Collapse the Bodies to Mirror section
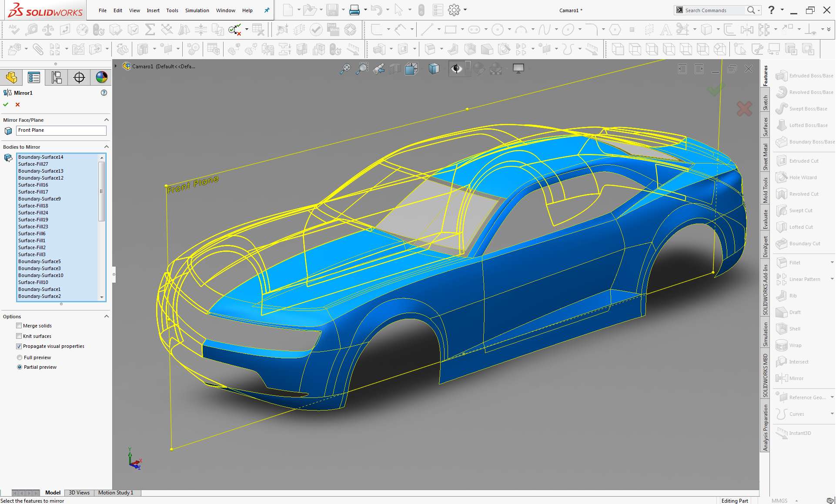The image size is (836, 504). pyautogui.click(x=106, y=147)
